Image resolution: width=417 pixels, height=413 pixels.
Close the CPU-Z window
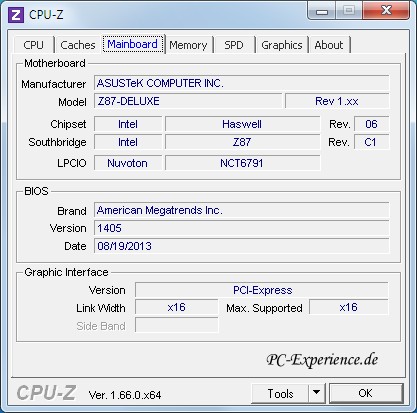point(386,11)
